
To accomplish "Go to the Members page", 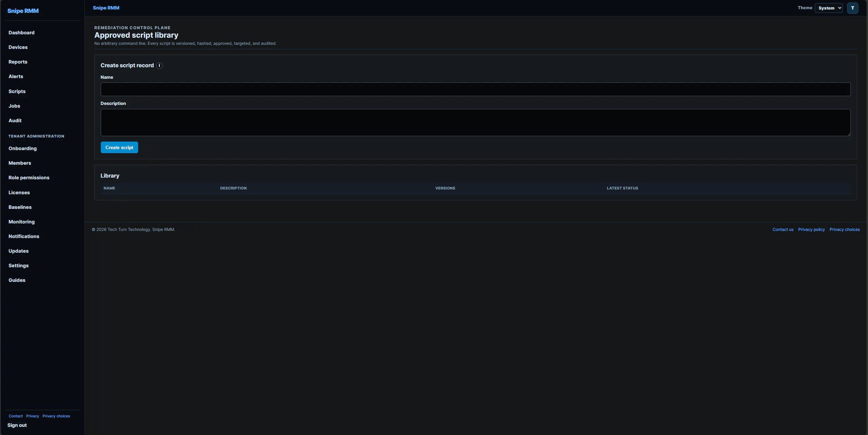I will (20, 163).
